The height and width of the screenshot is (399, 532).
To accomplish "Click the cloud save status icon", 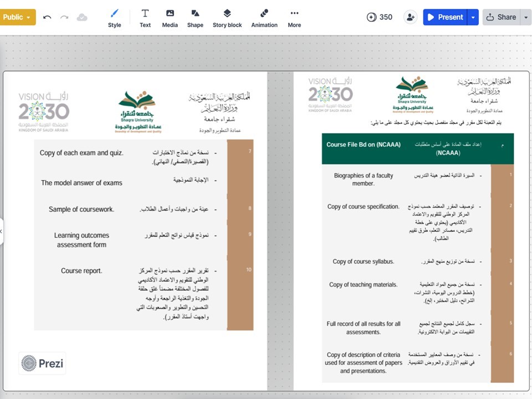I will pos(82,17).
